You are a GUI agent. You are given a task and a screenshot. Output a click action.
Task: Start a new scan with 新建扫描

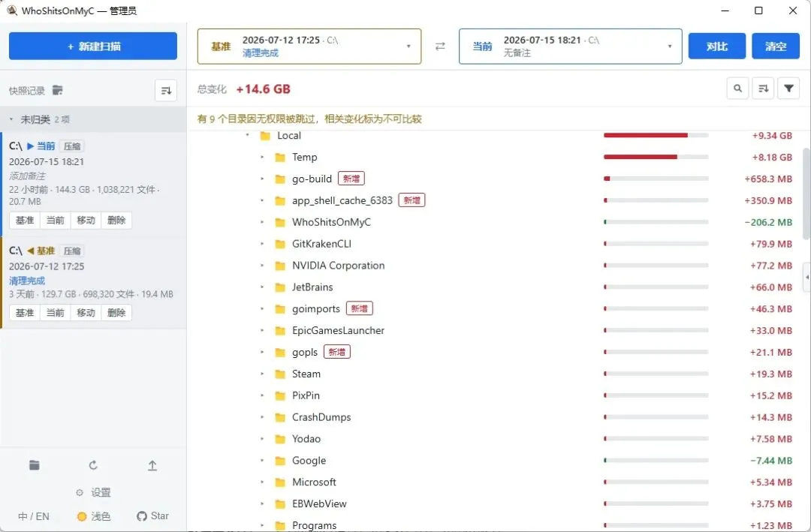[x=93, y=46]
